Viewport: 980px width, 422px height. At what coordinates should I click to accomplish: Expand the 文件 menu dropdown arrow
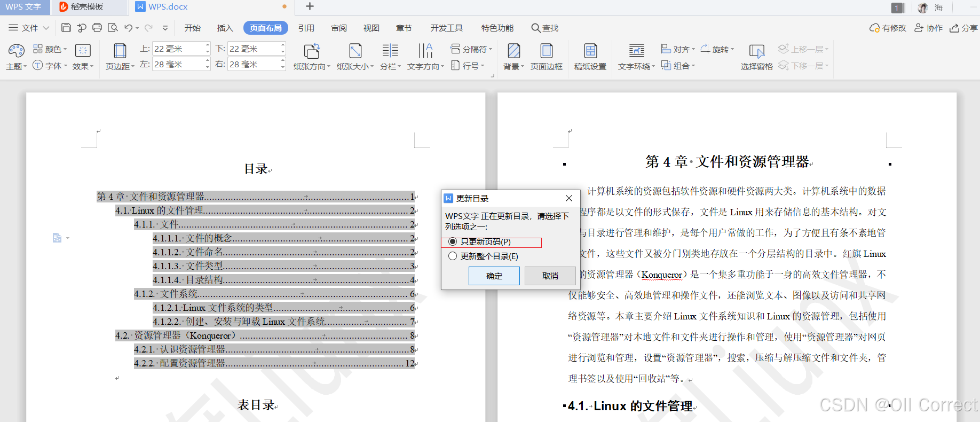46,28
